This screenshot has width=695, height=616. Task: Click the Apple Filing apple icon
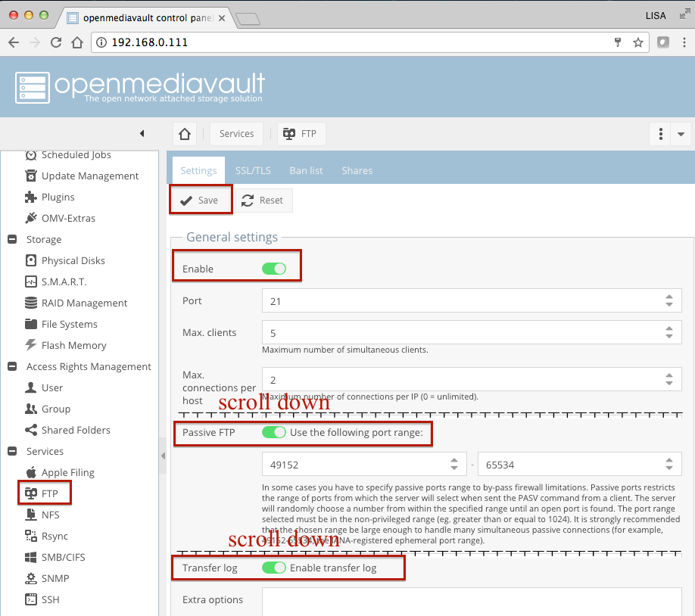30,472
